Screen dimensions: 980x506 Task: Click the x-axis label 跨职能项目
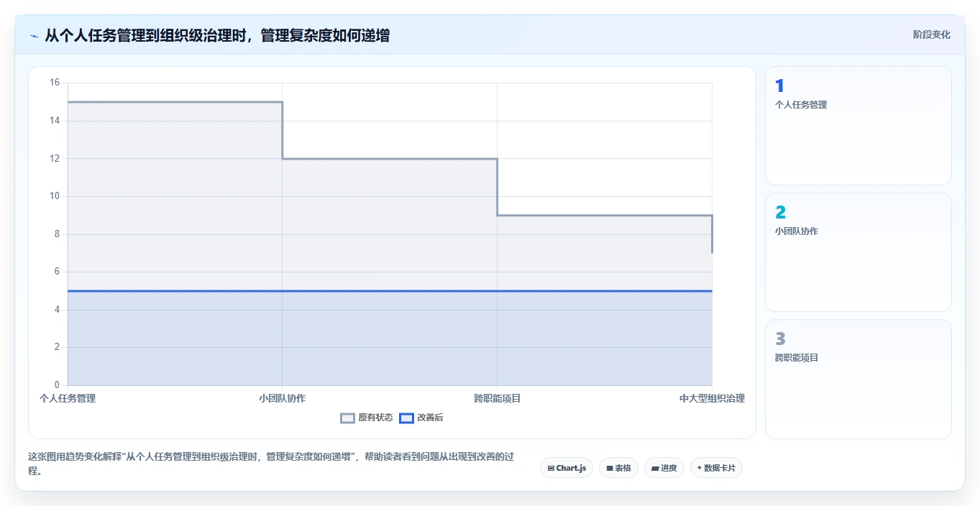pyautogui.click(x=497, y=398)
